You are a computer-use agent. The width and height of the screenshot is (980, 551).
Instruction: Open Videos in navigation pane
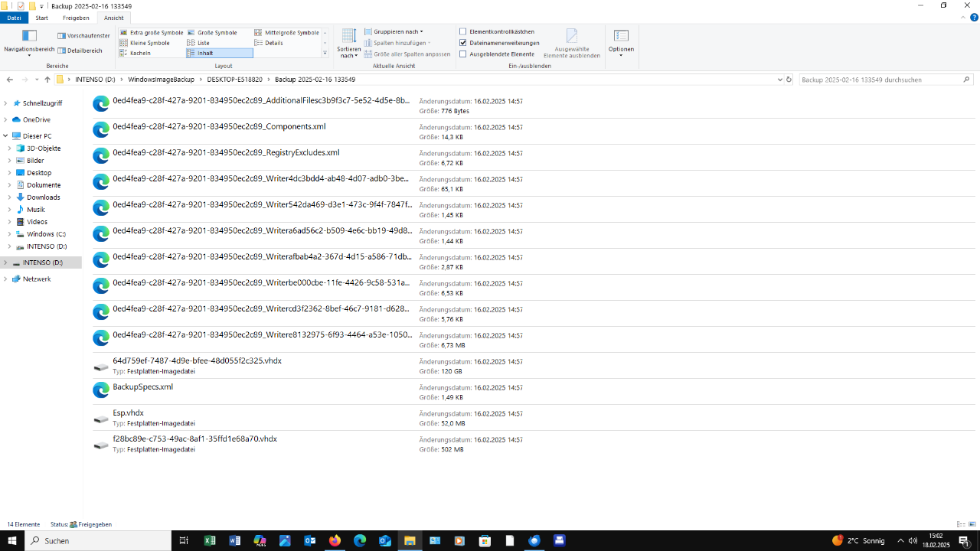(x=37, y=222)
